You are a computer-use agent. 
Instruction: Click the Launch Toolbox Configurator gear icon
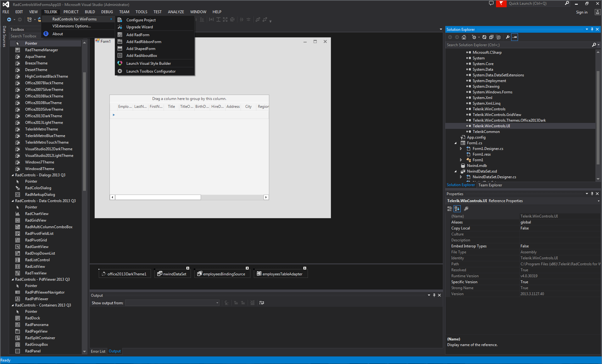point(120,71)
